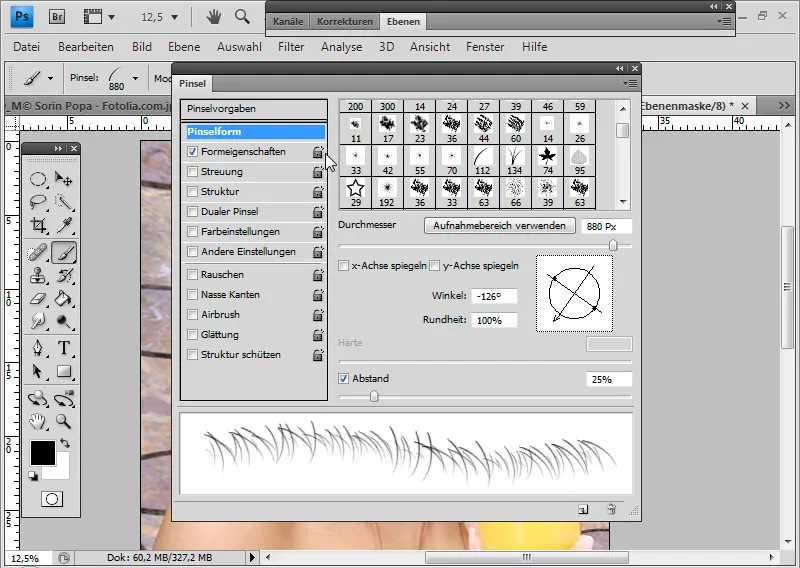Screen dimensions: 800x568
Task: Delete brush trash icon
Action: point(611,509)
